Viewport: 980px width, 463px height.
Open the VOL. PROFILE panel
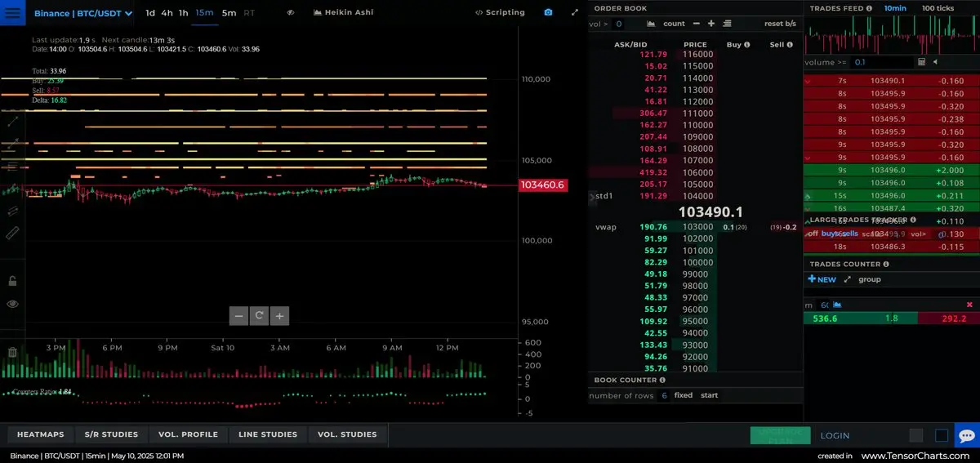[x=188, y=434]
